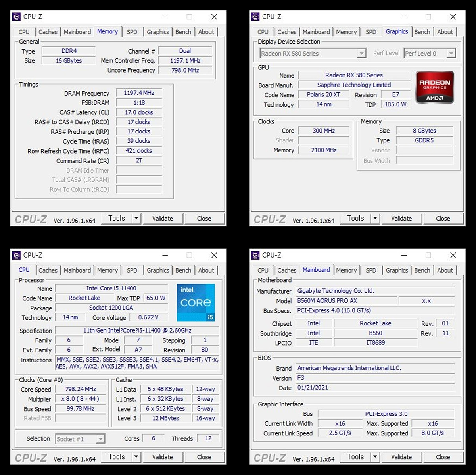
Task: Click the CPU-Z app icon in the Graphics window title bar
Action: [255, 17]
